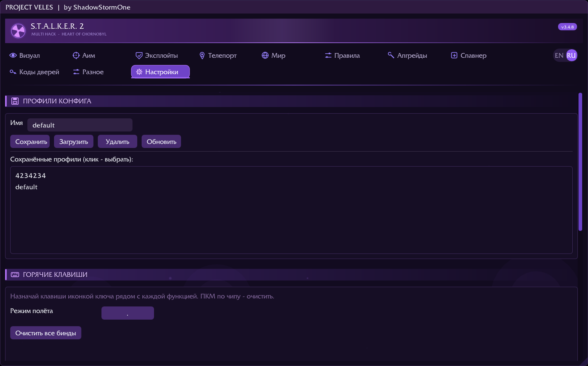Click the Режим полёта label

click(31, 311)
